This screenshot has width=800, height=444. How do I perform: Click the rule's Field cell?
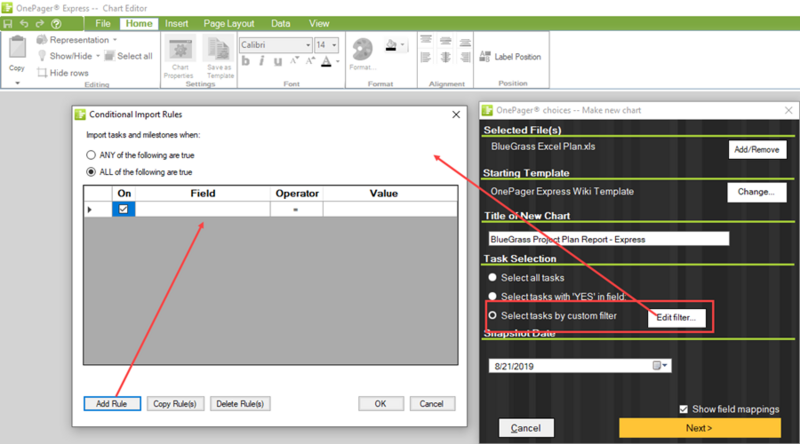point(203,209)
